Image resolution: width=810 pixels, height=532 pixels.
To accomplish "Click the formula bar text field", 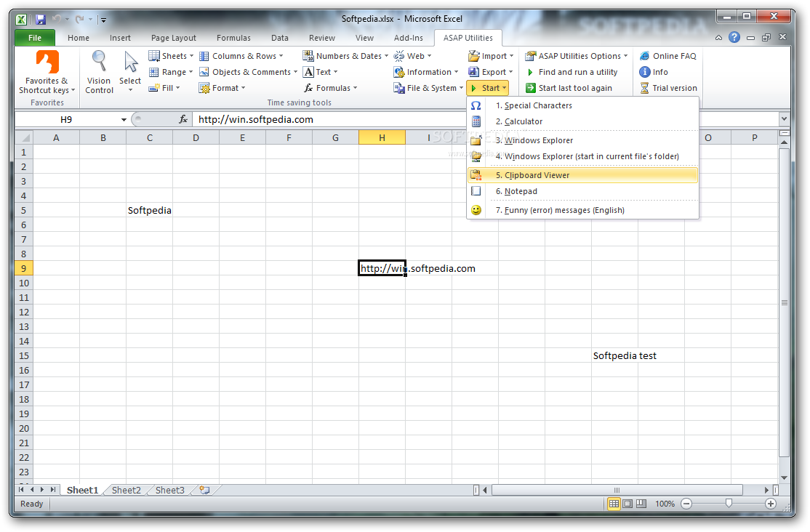I will click(x=486, y=119).
